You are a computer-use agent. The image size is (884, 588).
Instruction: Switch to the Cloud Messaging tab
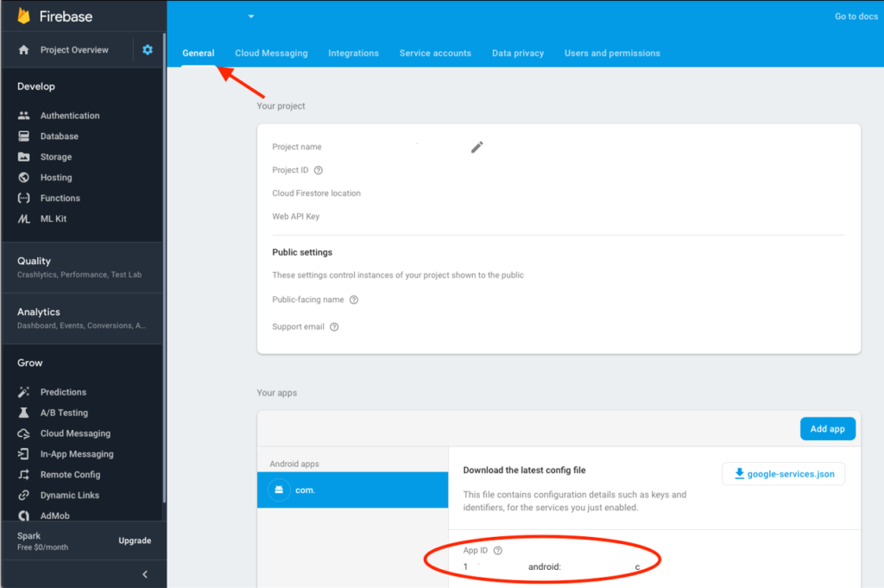271,53
